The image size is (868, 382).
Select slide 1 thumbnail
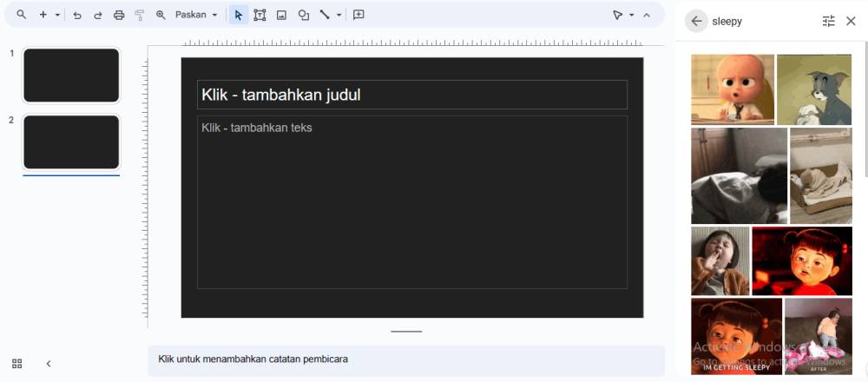click(x=71, y=76)
